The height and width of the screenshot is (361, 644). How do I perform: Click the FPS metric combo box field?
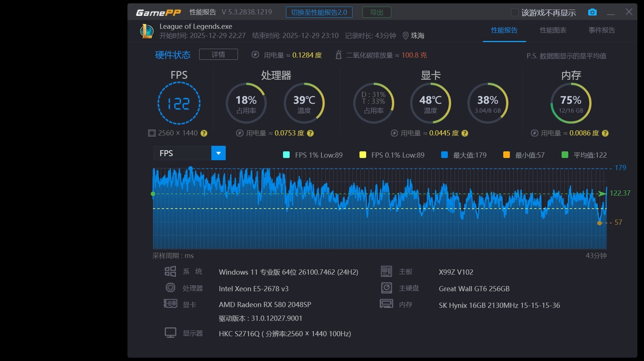183,153
